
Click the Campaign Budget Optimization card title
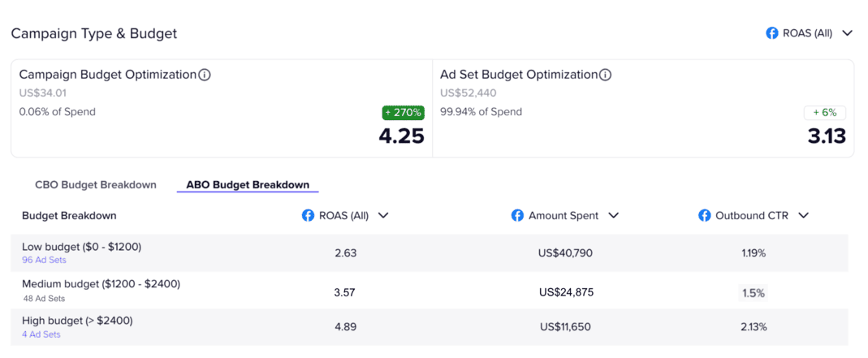click(x=108, y=75)
